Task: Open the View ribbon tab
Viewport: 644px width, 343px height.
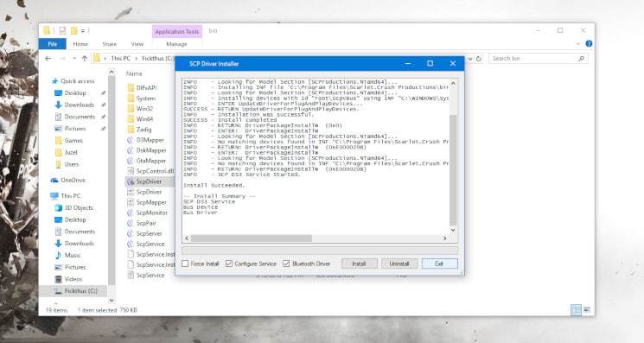Action: pyautogui.click(x=137, y=44)
